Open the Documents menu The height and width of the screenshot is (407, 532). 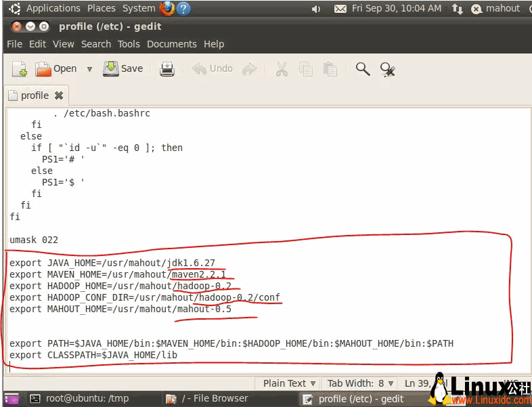172,44
